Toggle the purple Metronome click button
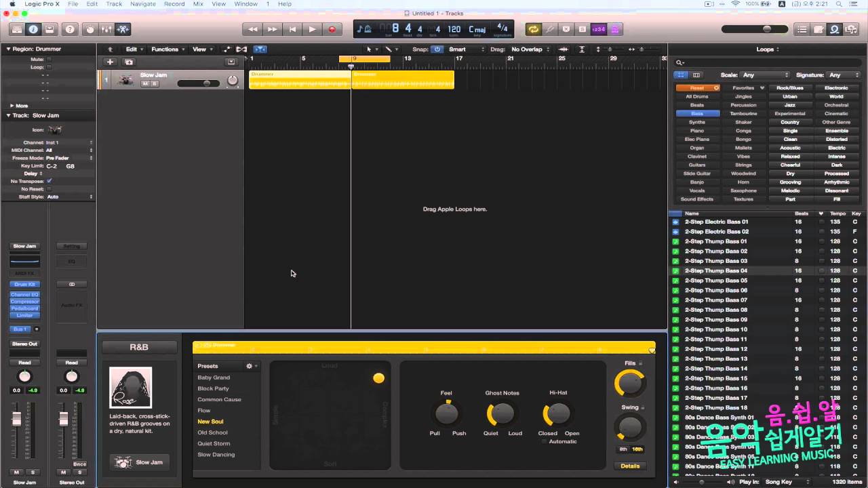The image size is (868, 488). click(x=615, y=29)
